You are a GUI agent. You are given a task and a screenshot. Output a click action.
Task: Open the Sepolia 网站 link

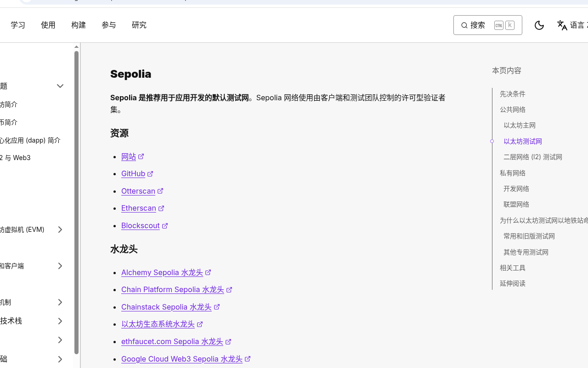133,156
